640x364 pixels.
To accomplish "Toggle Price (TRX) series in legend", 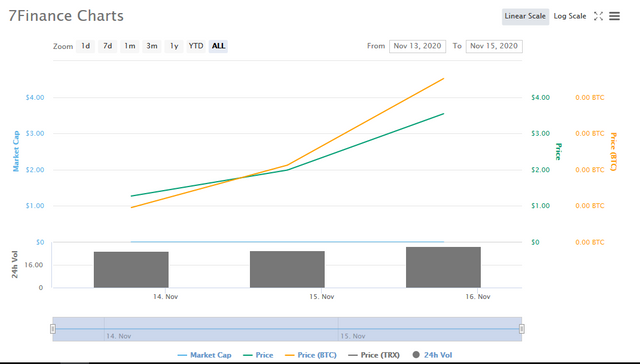I will pos(374,355).
